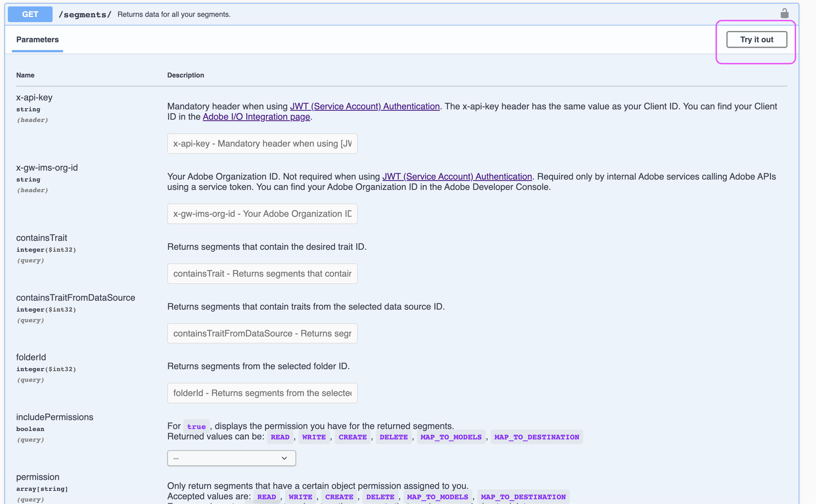Viewport: 816px width, 504px height.
Task: Click the containsTraitFromDataSource input field
Action: pos(262,333)
